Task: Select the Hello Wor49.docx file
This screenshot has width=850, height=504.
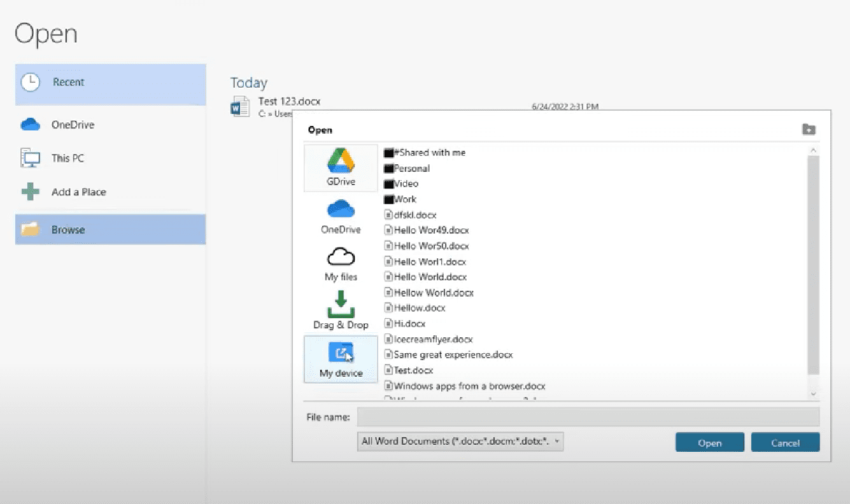Action: tap(427, 230)
